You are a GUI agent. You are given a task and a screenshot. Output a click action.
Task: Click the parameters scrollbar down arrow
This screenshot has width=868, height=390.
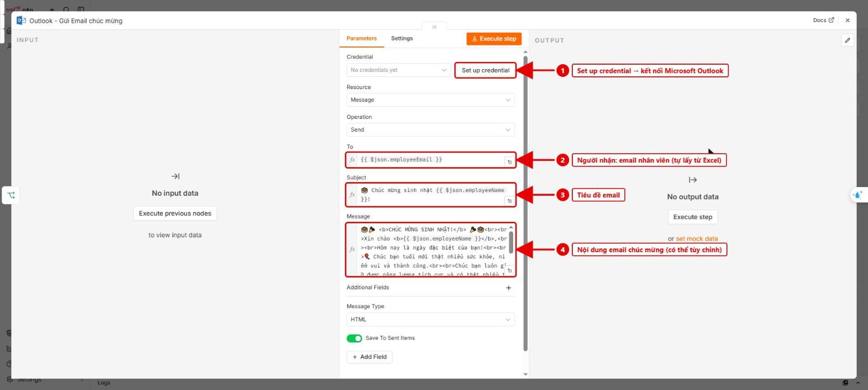[x=525, y=375]
